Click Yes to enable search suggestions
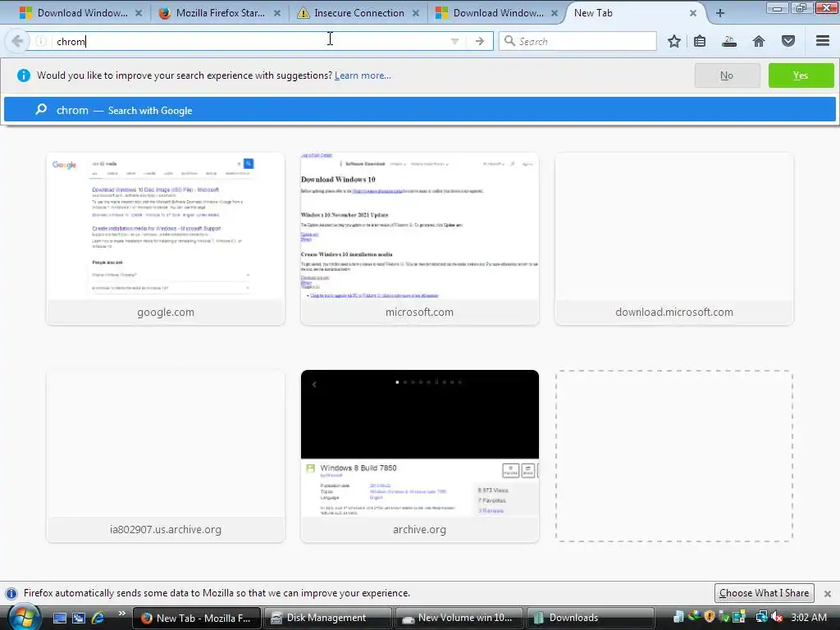 click(801, 75)
